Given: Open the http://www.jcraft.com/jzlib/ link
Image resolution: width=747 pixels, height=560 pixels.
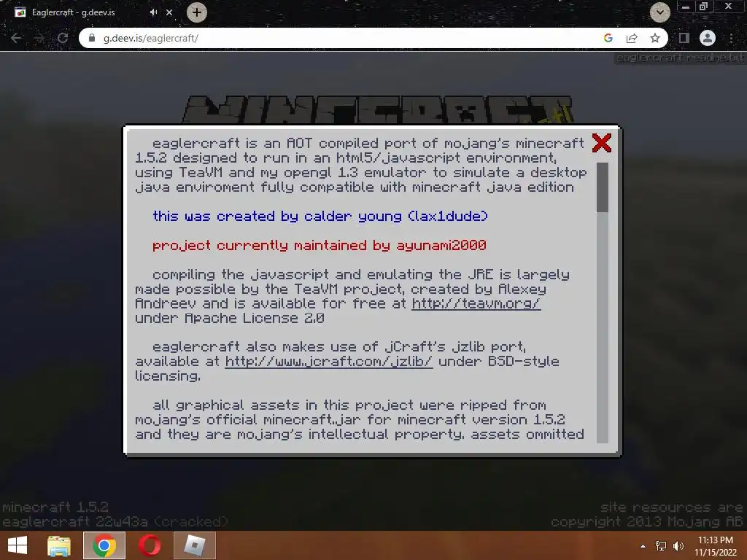Looking at the screenshot, I should (329, 362).
